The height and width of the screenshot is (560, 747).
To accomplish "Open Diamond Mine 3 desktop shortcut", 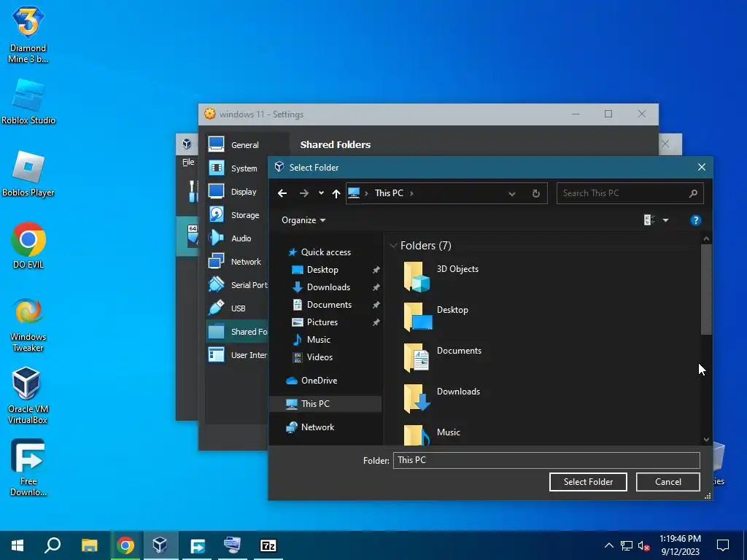I will pos(28,34).
